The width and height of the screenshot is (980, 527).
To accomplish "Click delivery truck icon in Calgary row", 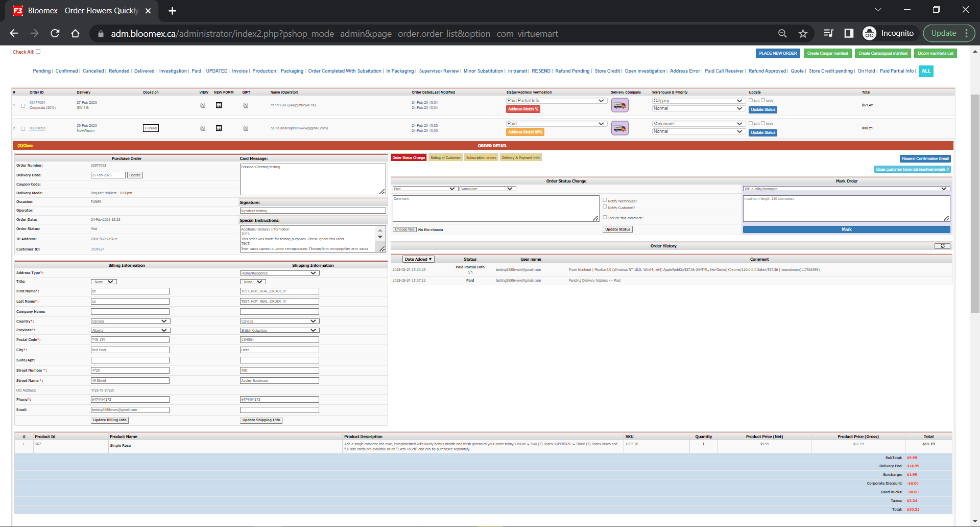I will [619, 105].
